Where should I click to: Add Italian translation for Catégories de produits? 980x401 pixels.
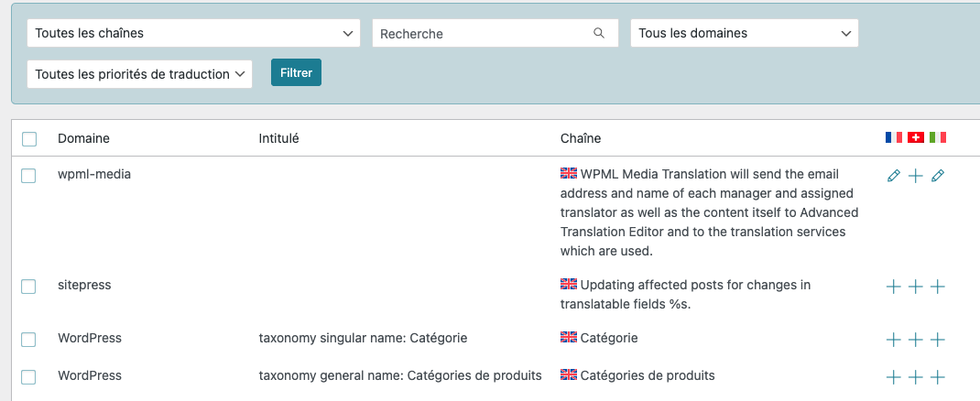coord(937,377)
